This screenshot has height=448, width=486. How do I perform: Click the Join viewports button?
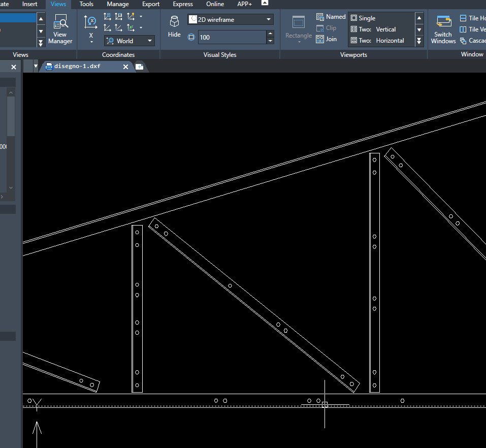coord(327,39)
